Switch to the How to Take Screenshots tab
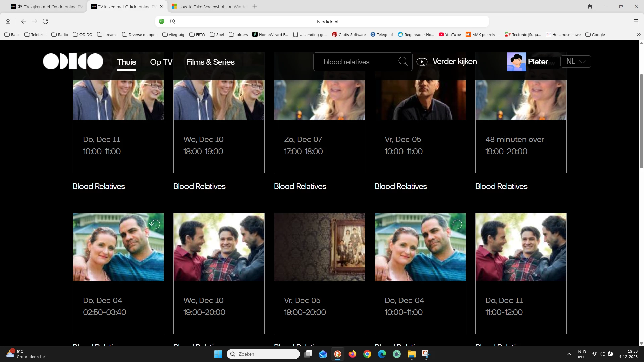 coord(208,7)
